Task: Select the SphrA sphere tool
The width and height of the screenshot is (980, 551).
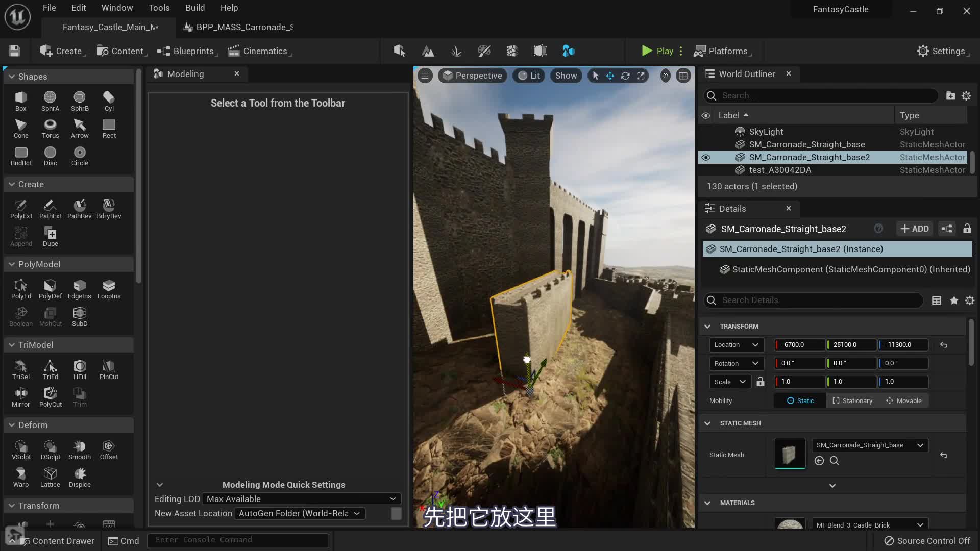Action: (50, 101)
